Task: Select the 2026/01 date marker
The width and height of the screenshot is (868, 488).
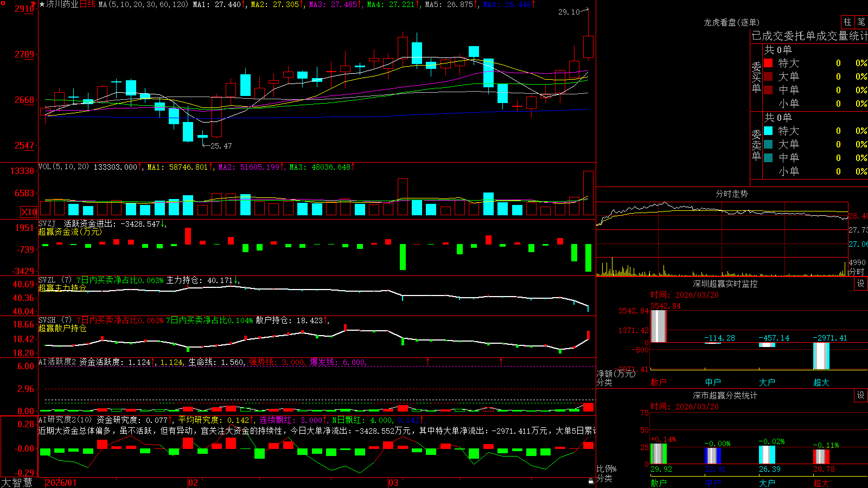Action: [61, 483]
